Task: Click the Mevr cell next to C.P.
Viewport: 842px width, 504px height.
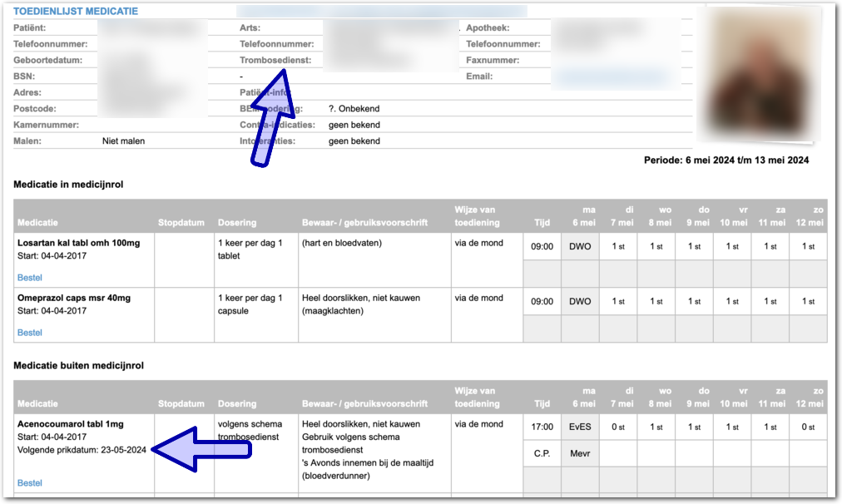Action: [x=580, y=454]
